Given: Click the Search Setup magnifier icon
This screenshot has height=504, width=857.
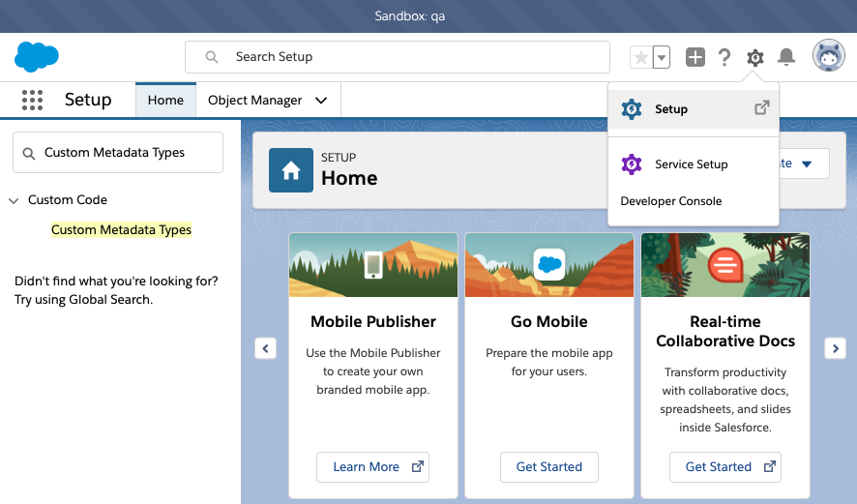Looking at the screenshot, I should click(212, 57).
